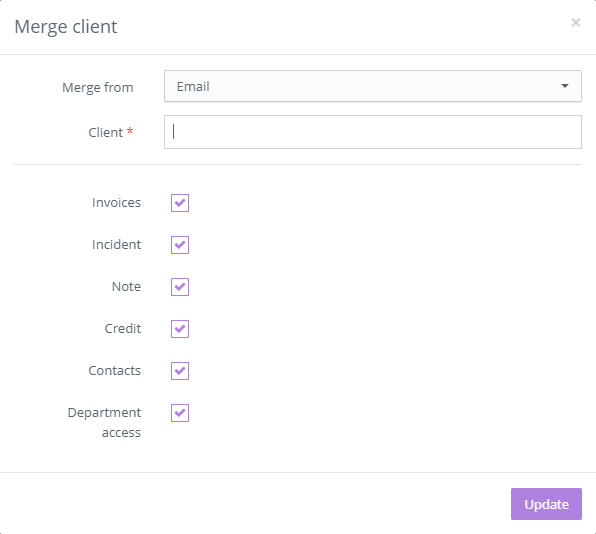Click the Update button

[x=546, y=504]
